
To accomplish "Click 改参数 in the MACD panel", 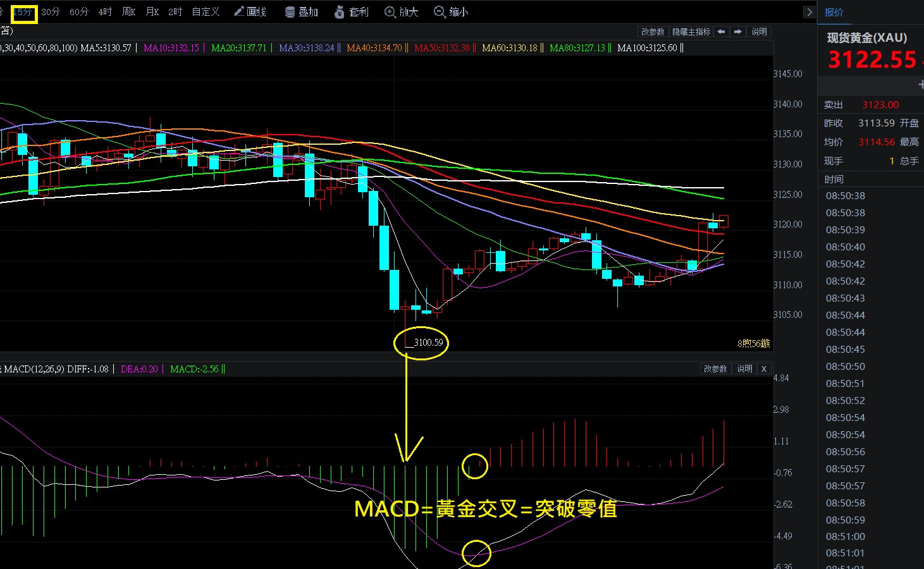I will point(715,369).
